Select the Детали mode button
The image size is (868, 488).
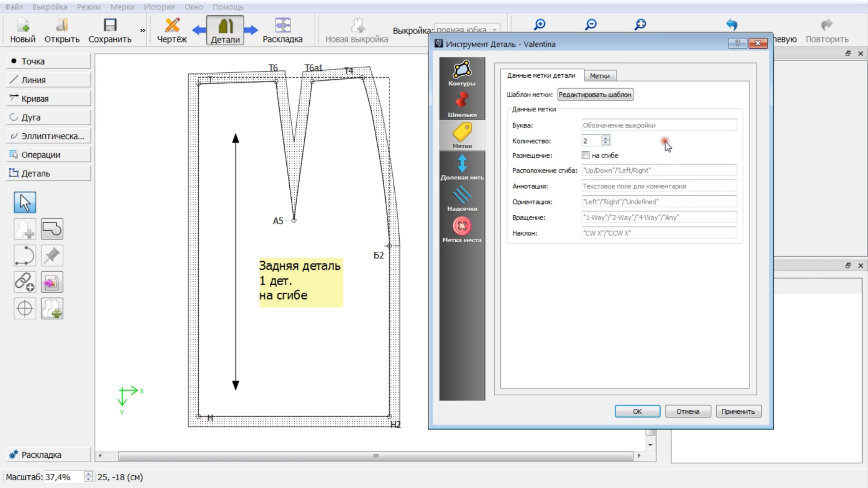coord(225,30)
